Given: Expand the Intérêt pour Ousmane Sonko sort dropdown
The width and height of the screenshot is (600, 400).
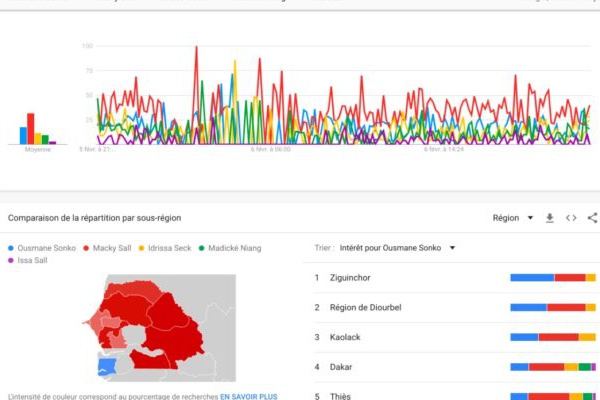Looking at the screenshot, I should (x=397, y=248).
